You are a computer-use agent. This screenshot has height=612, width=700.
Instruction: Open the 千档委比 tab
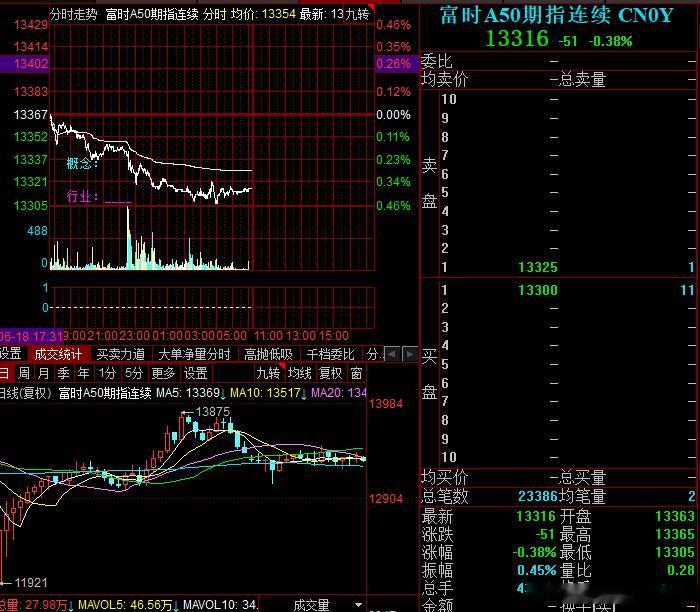(330, 354)
